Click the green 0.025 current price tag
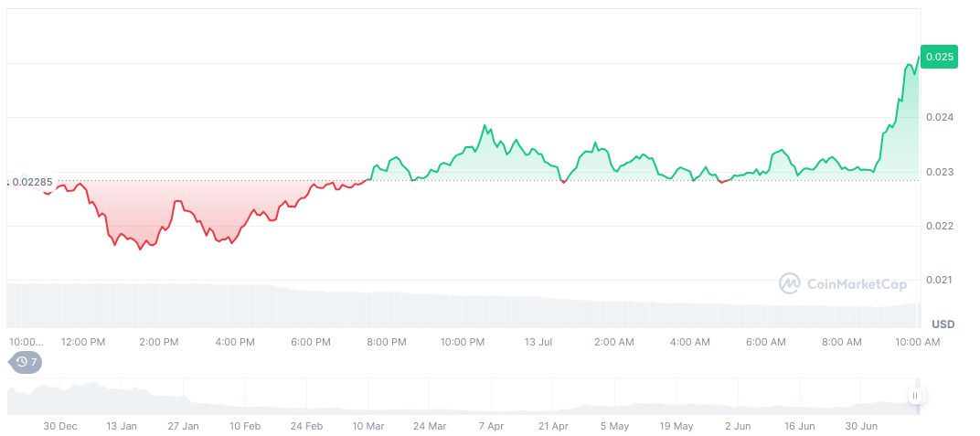This screenshot has height=436, width=980. (940, 58)
